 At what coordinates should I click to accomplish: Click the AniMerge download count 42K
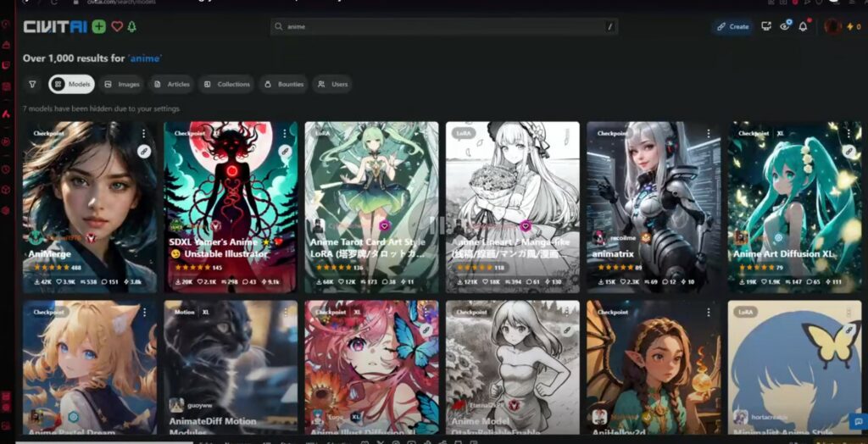[43, 282]
